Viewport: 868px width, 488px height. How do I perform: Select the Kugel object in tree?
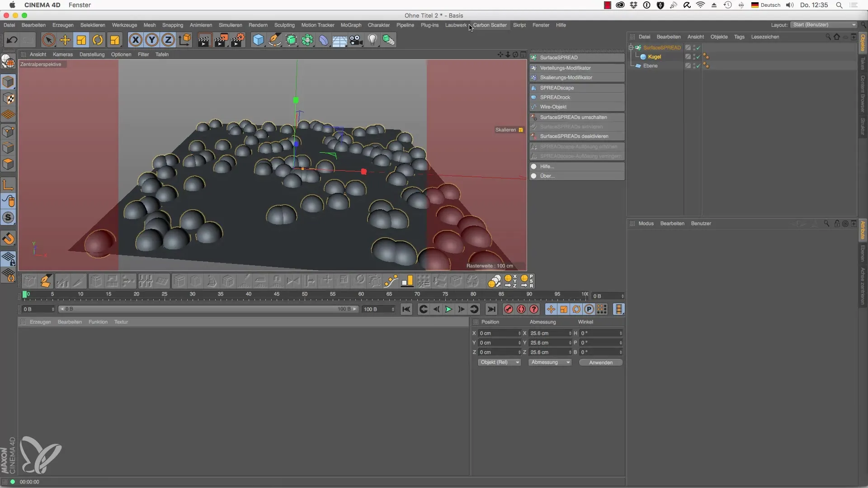pos(654,57)
